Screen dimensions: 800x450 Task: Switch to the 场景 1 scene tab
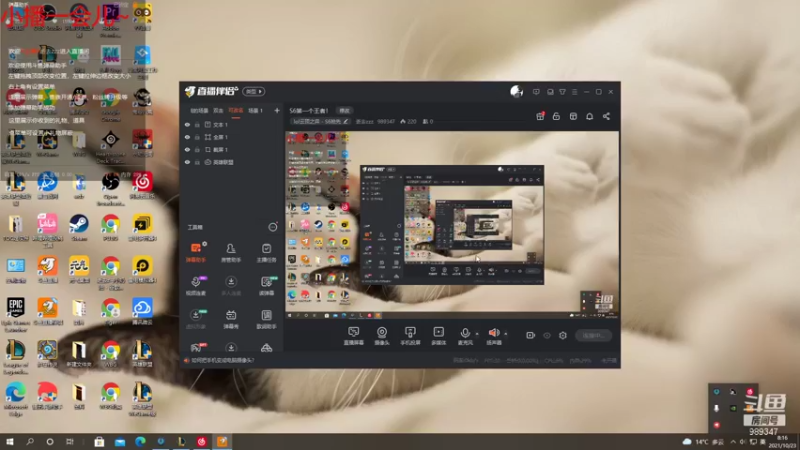click(255, 111)
